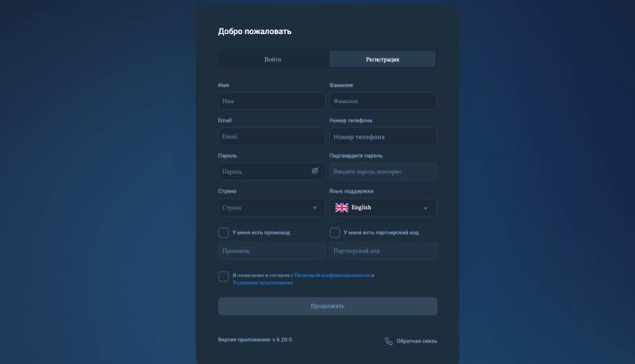Toggle password visibility eye icon
This screenshot has width=635, height=364.
point(314,171)
